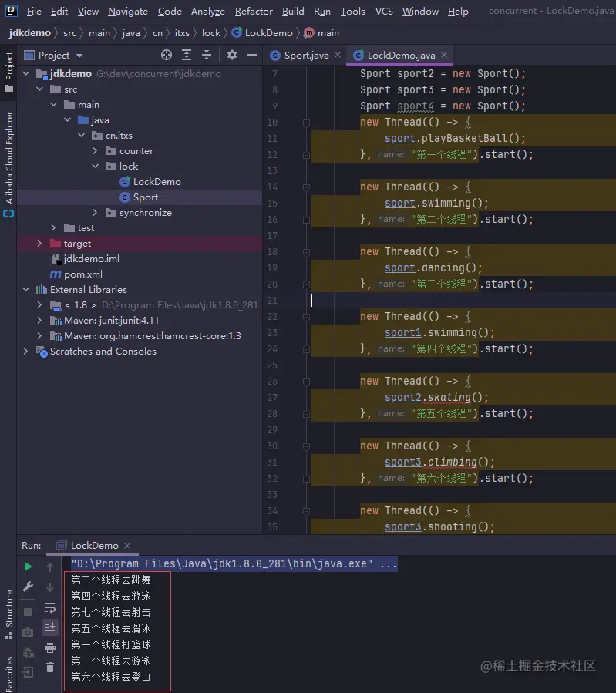The width and height of the screenshot is (616, 693).
Task: Toggle soft-wrap icon in Run console
Action: coord(50,607)
